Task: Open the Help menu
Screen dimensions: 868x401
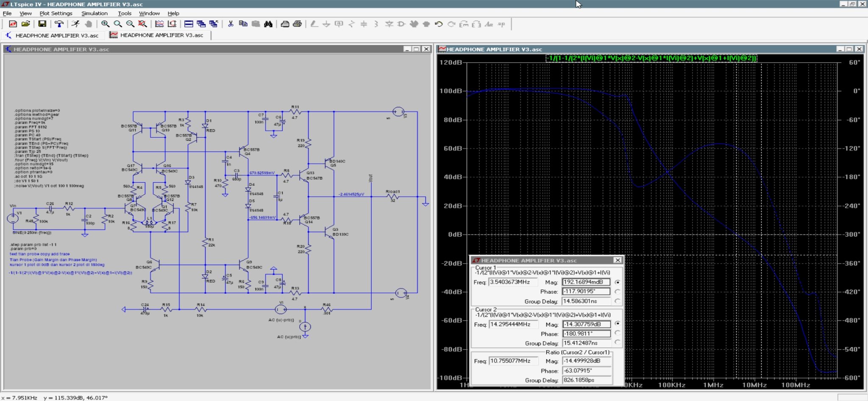Action: (x=173, y=13)
